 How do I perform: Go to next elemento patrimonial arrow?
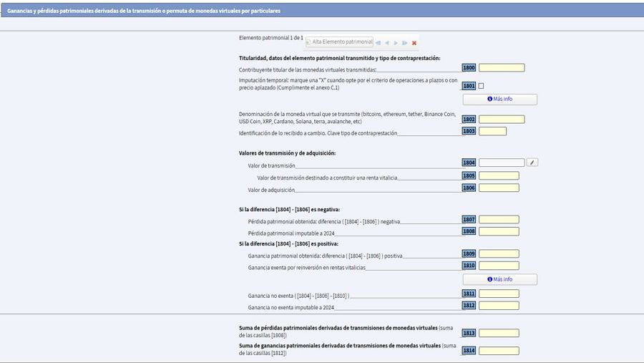(x=396, y=43)
